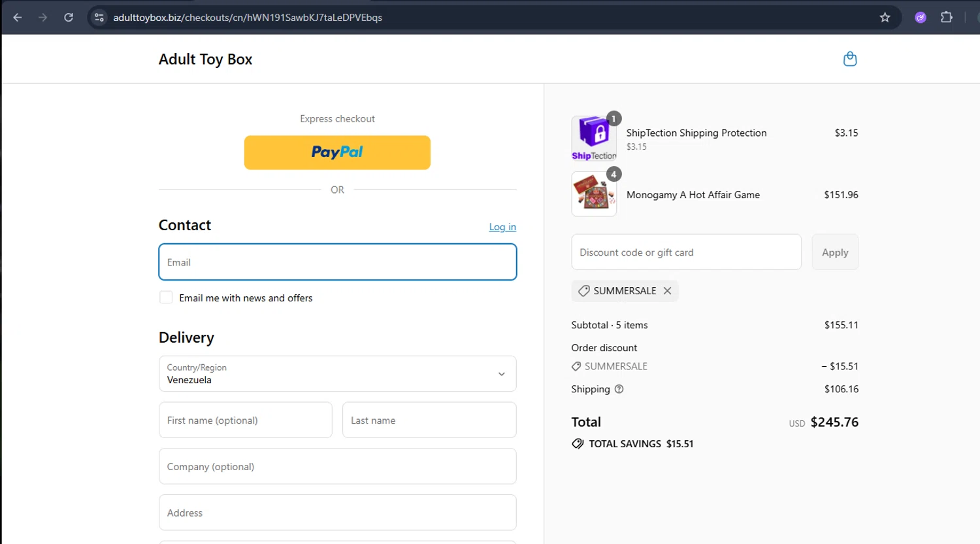Select the Delivery section heading
The image size is (980, 544).
[x=186, y=337]
